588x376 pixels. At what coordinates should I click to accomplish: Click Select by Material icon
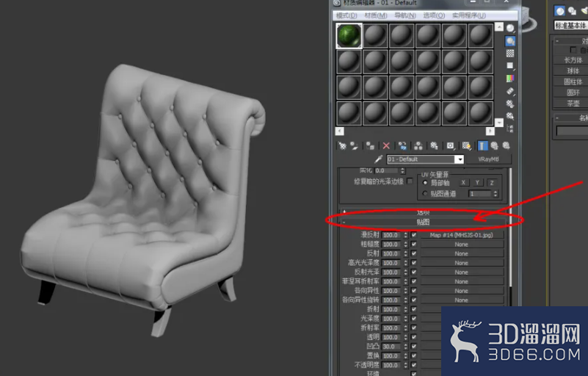click(x=510, y=115)
